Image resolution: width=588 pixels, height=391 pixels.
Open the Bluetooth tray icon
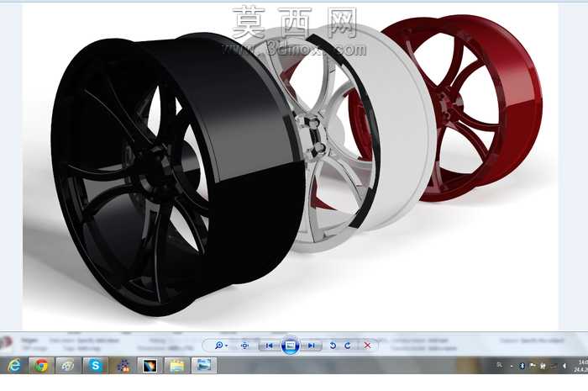tap(522, 366)
